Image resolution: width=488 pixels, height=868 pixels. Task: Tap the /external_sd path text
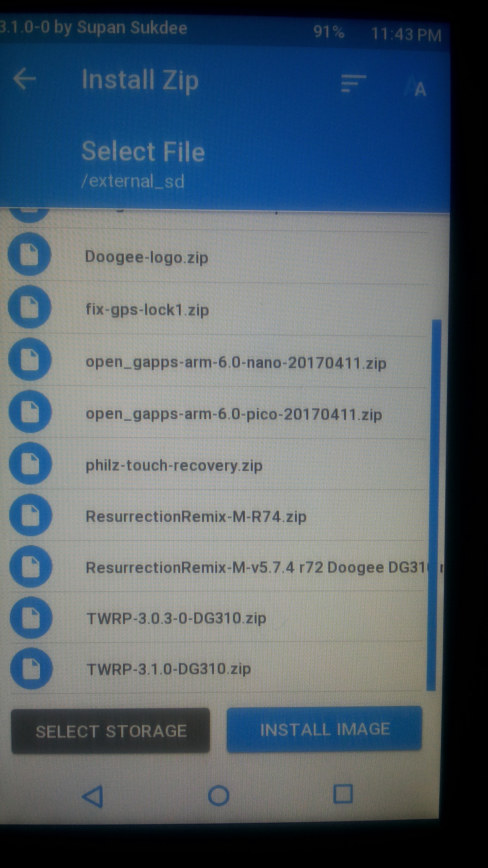133,181
